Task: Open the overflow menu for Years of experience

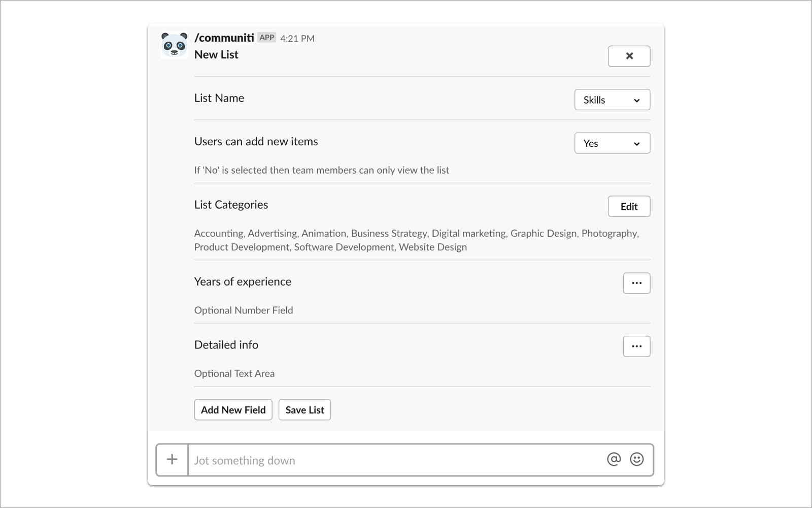Action: (x=636, y=283)
